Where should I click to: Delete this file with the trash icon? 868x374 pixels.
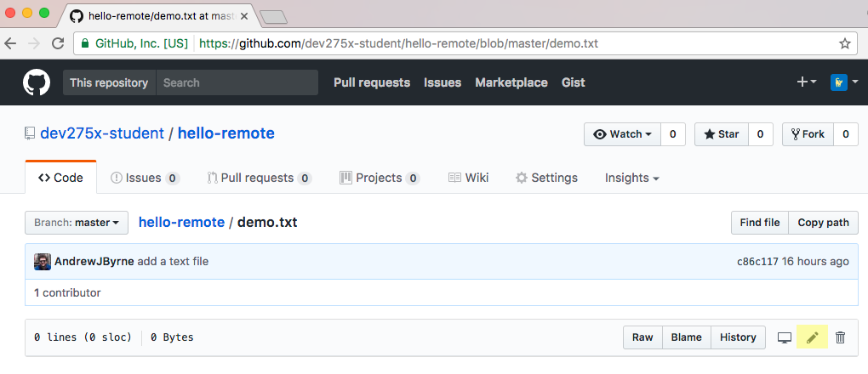click(x=840, y=337)
